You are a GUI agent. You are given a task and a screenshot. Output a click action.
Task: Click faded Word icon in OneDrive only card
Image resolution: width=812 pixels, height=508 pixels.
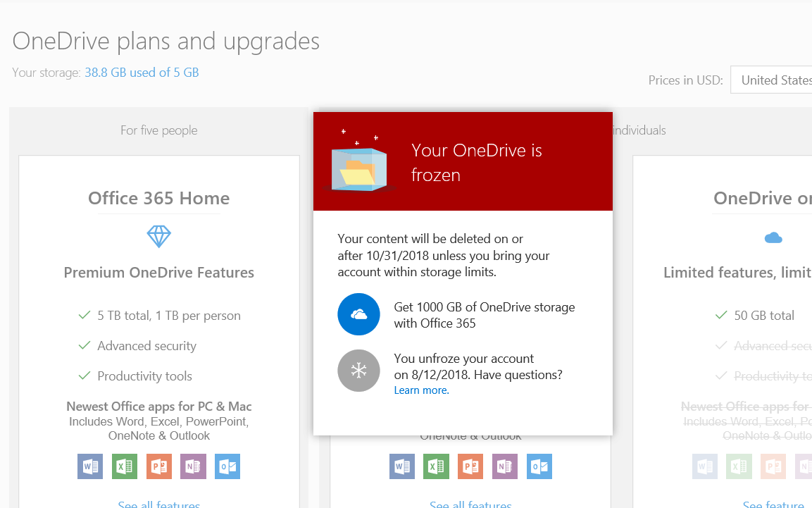705,466
